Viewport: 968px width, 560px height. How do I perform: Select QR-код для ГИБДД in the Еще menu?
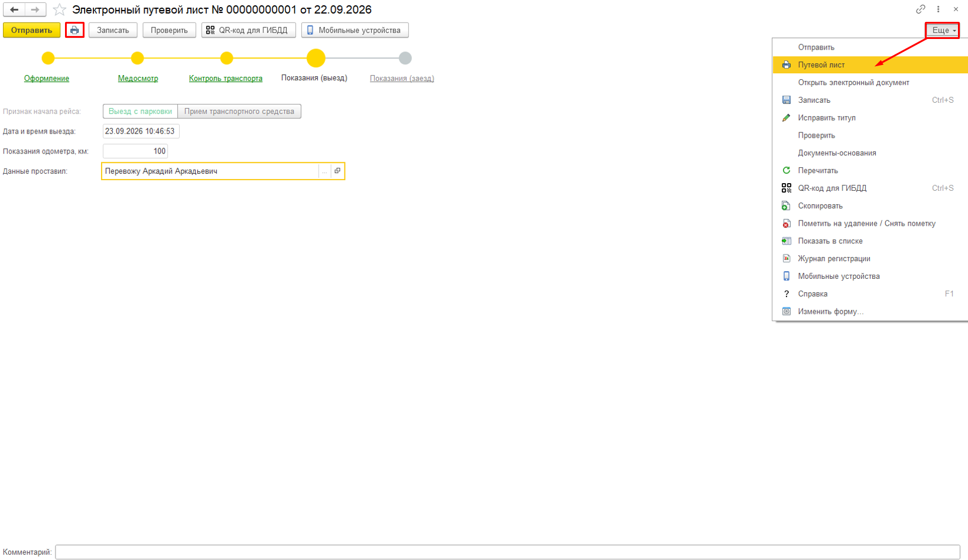click(870, 188)
